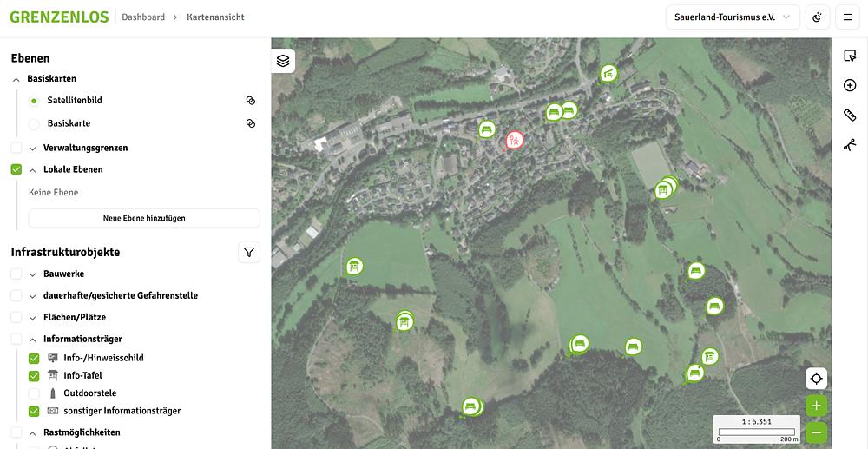Toggle dark mode theme icon
868x449 pixels.
click(817, 17)
